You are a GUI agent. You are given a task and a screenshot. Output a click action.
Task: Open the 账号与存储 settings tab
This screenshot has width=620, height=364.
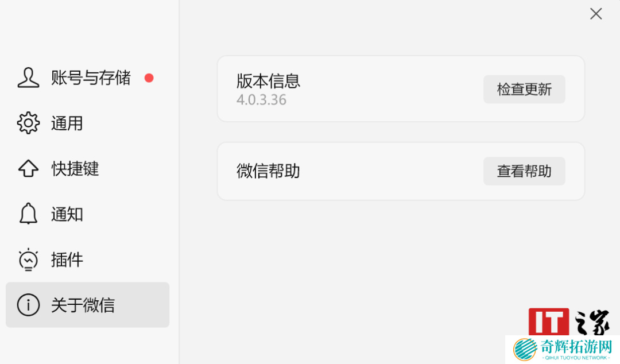click(x=91, y=78)
